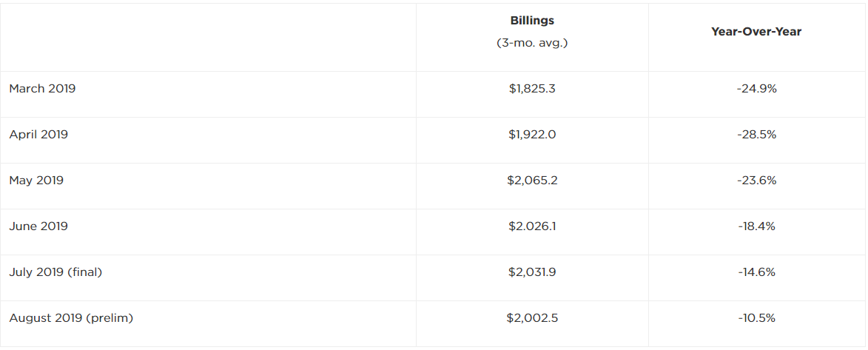Screen dimensions: 868x350
Task: Click the $2,065.2 billings value
Action: (532, 181)
